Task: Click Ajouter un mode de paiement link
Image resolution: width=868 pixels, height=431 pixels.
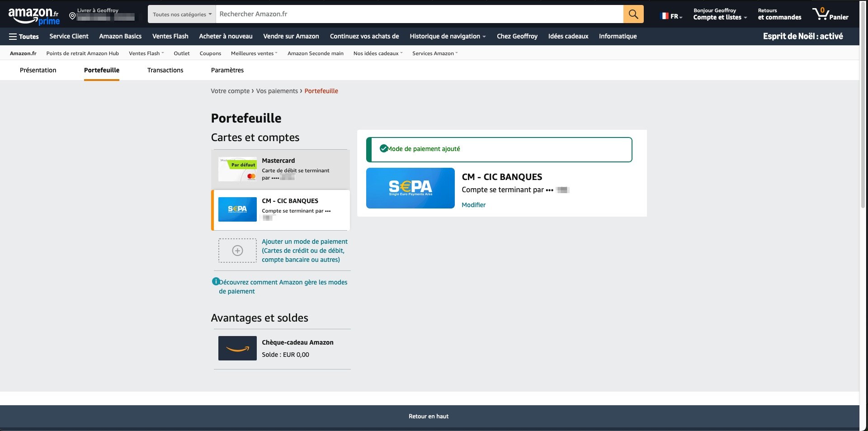Action: 305,251
